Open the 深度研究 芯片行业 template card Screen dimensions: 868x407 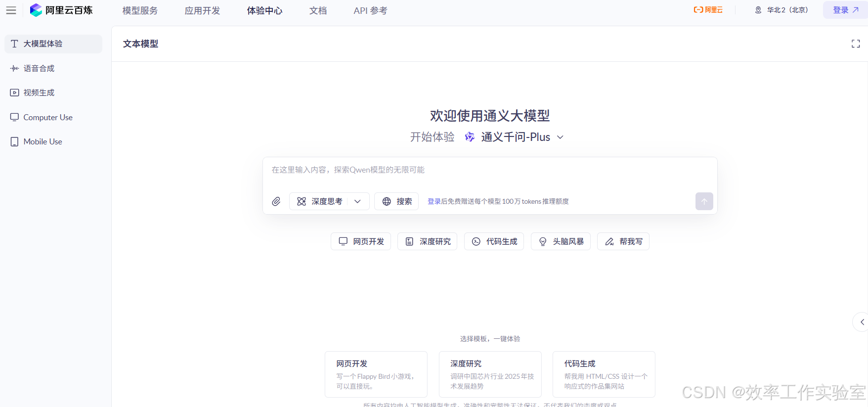tap(490, 374)
